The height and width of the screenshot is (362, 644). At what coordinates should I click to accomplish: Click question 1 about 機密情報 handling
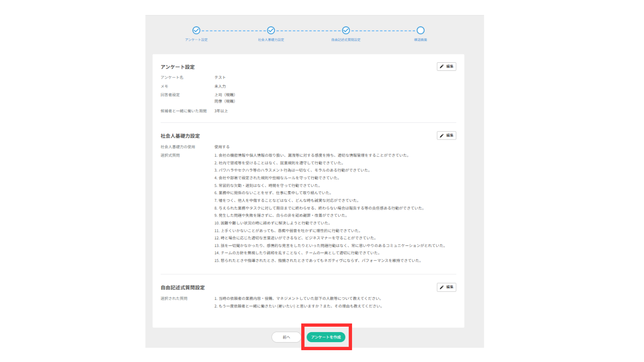point(312,155)
